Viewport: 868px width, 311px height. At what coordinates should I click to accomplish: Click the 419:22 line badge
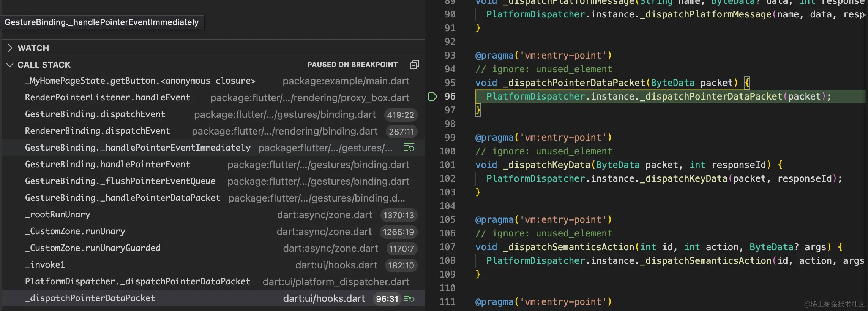click(401, 115)
